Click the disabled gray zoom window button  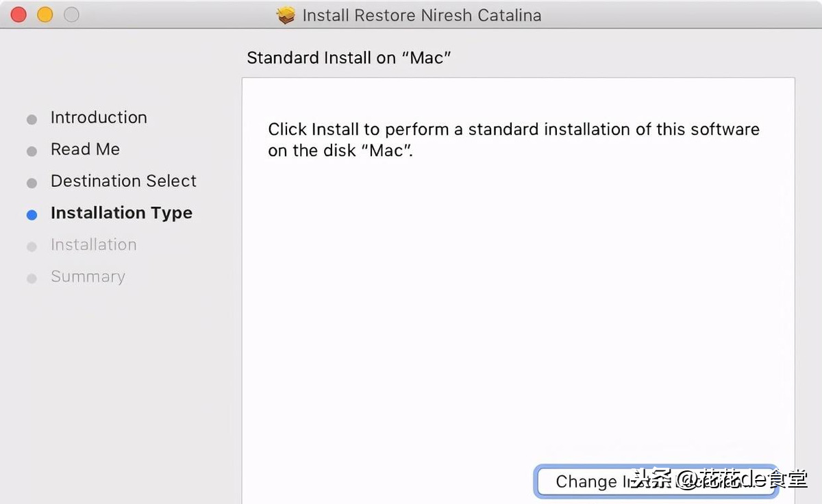pyautogui.click(x=71, y=14)
